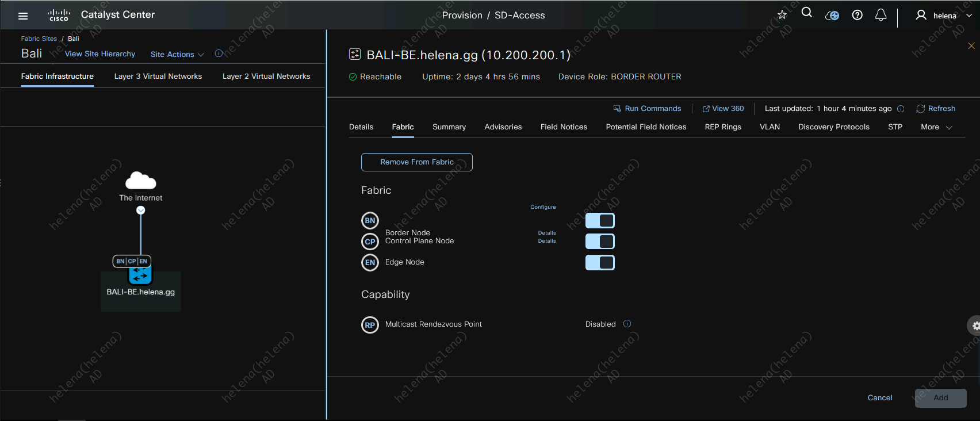980x421 pixels.
Task: Open the hamburger navigation menu
Action: click(x=23, y=16)
